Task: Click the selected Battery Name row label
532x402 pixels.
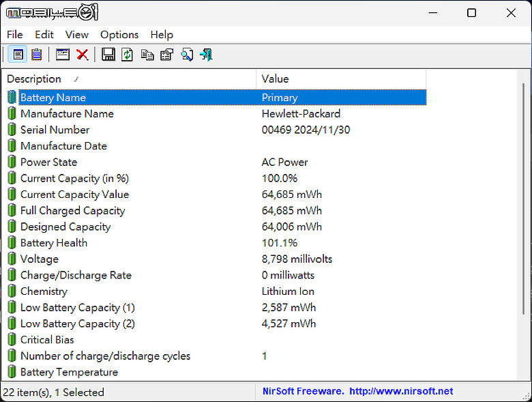Action: point(53,98)
